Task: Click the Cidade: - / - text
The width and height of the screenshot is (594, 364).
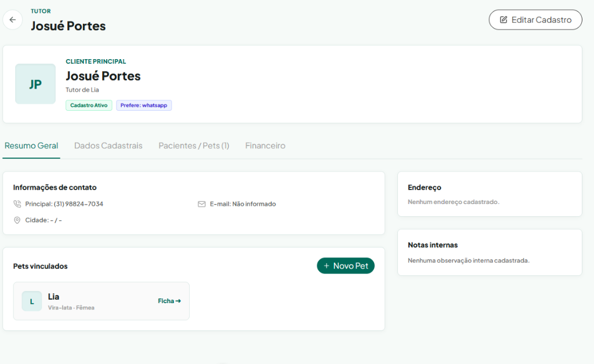Action: 44,220
